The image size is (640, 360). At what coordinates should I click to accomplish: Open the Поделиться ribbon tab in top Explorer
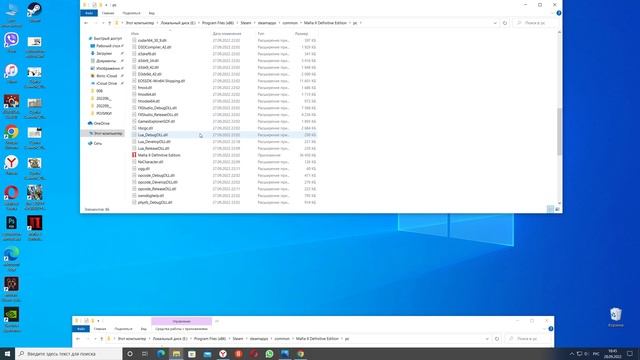click(x=131, y=13)
